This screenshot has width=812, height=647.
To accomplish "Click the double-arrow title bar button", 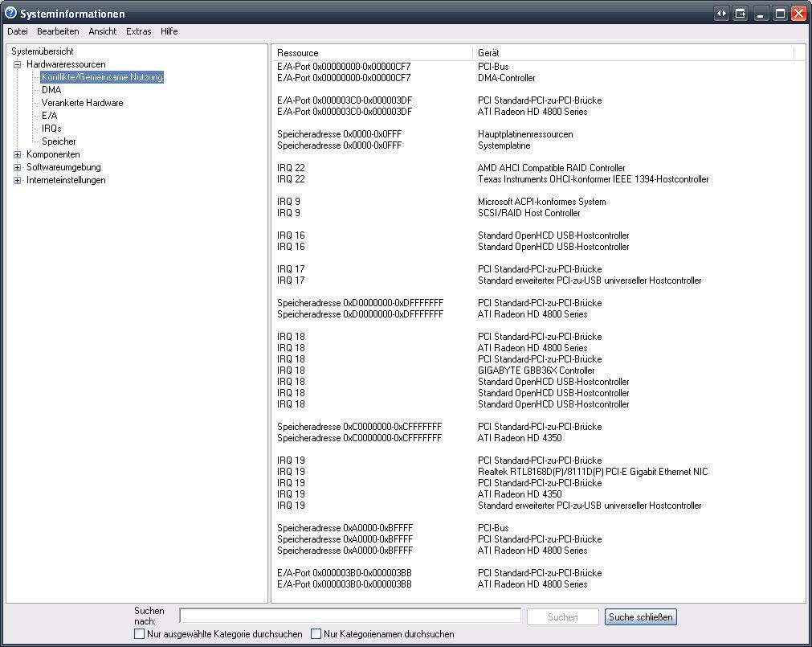I will pos(721,14).
